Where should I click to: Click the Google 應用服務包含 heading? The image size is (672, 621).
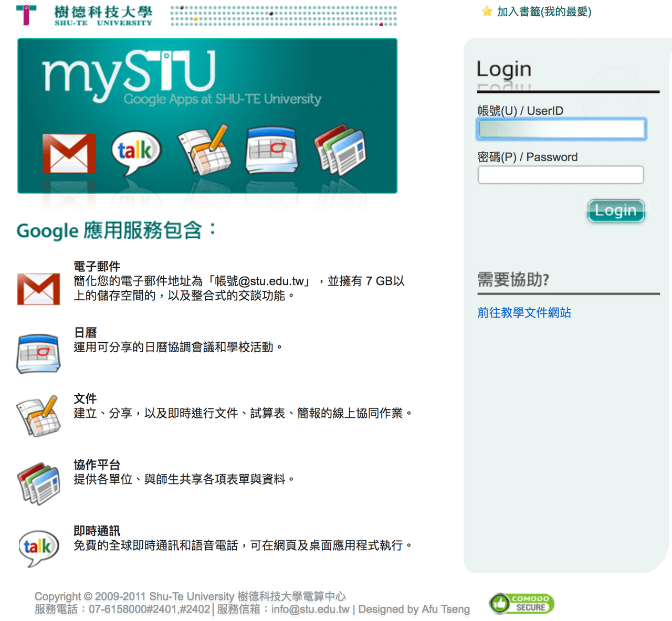coord(116,230)
